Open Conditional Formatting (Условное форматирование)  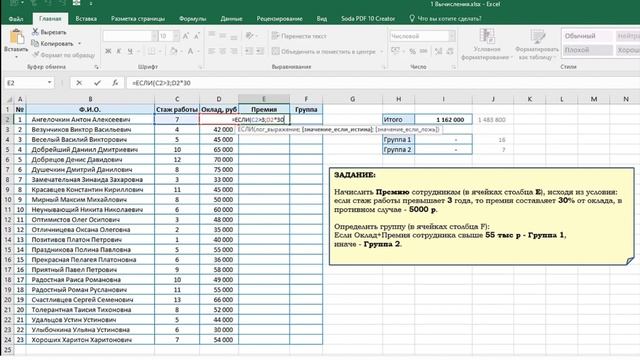[x=487, y=45]
